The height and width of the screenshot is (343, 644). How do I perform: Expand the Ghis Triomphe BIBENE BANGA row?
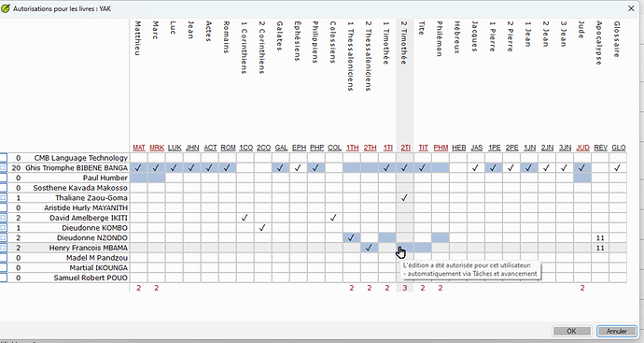(4, 168)
